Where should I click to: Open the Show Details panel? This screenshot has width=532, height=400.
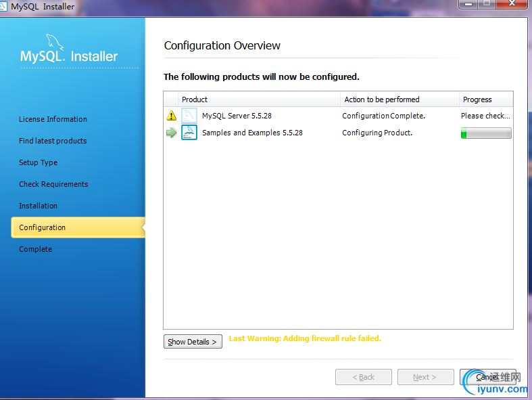click(x=193, y=342)
